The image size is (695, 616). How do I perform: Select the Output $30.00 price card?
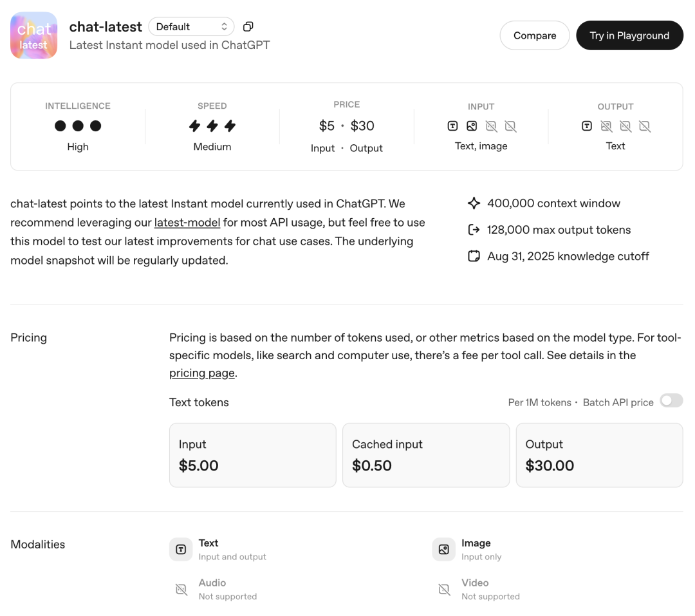point(599,455)
